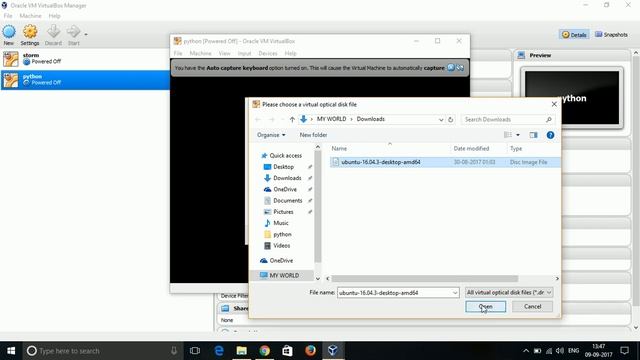This screenshot has height=360, width=640.
Task: Go forward in file dialog
Action: click(271, 120)
